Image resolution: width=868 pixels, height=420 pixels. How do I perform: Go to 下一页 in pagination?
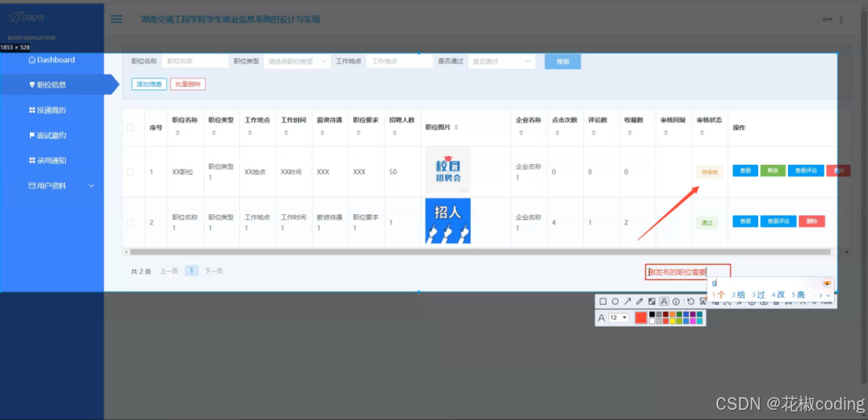[x=213, y=271]
